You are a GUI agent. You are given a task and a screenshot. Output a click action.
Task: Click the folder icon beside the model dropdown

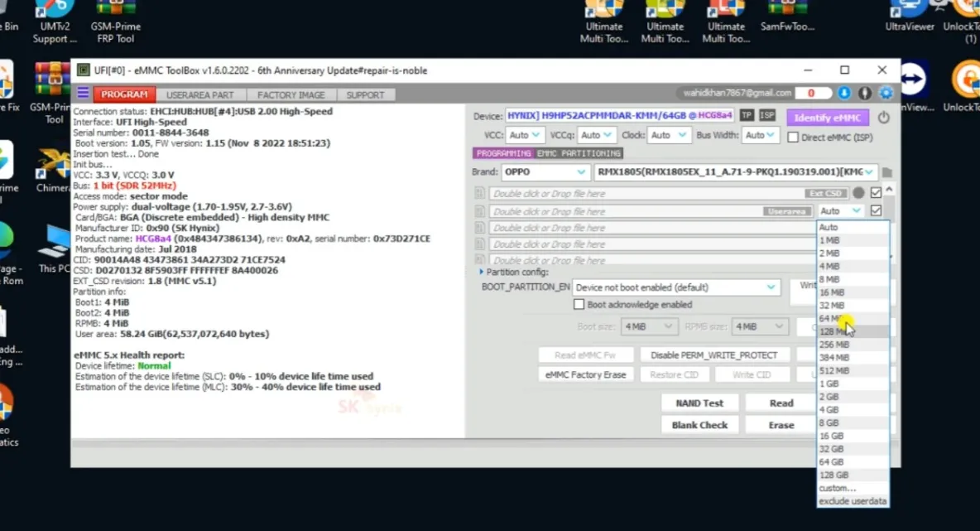pos(886,172)
